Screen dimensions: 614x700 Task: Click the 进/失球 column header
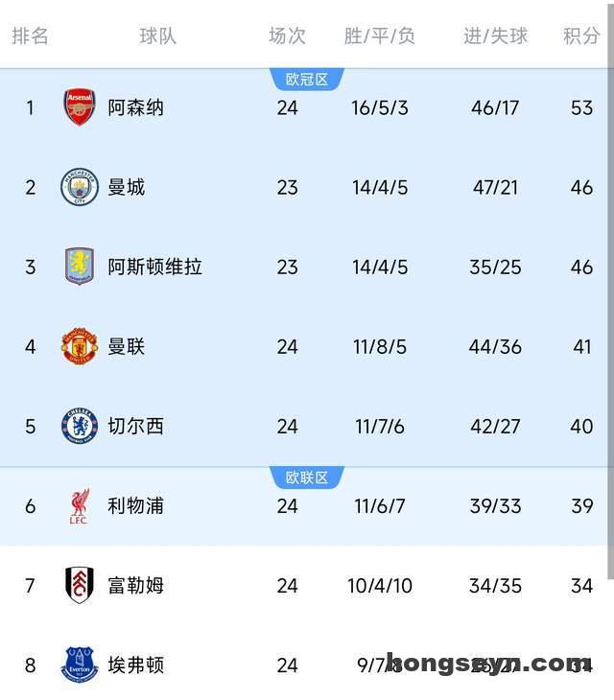495,36
